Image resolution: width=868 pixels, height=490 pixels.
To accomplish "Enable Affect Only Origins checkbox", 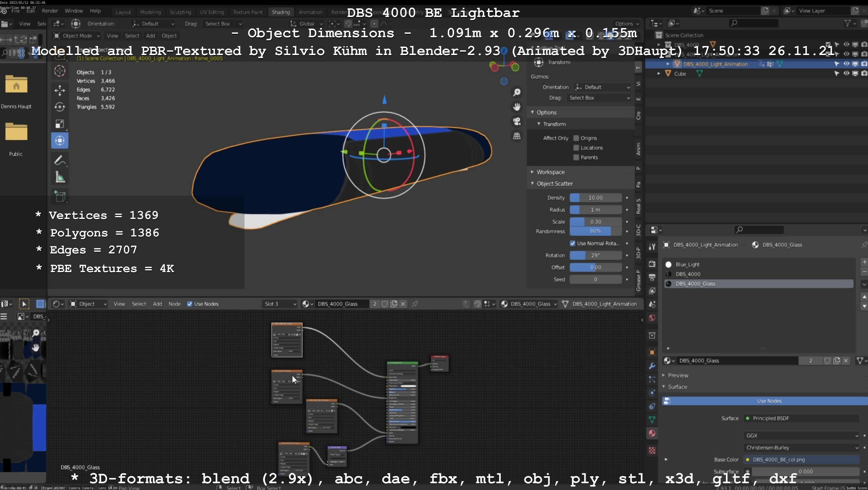I will point(576,138).
